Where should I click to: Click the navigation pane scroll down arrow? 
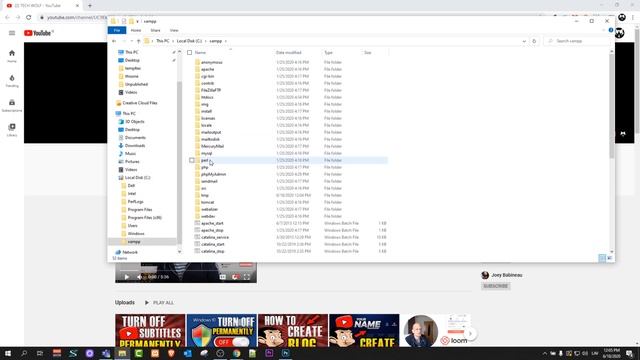pos(180,252)
